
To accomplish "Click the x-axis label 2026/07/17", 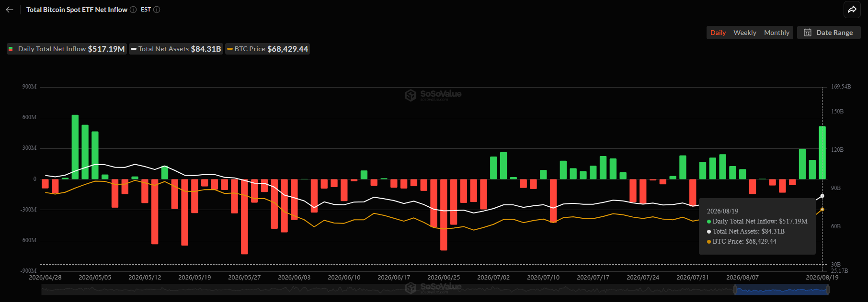I will (x=593, y=278).
